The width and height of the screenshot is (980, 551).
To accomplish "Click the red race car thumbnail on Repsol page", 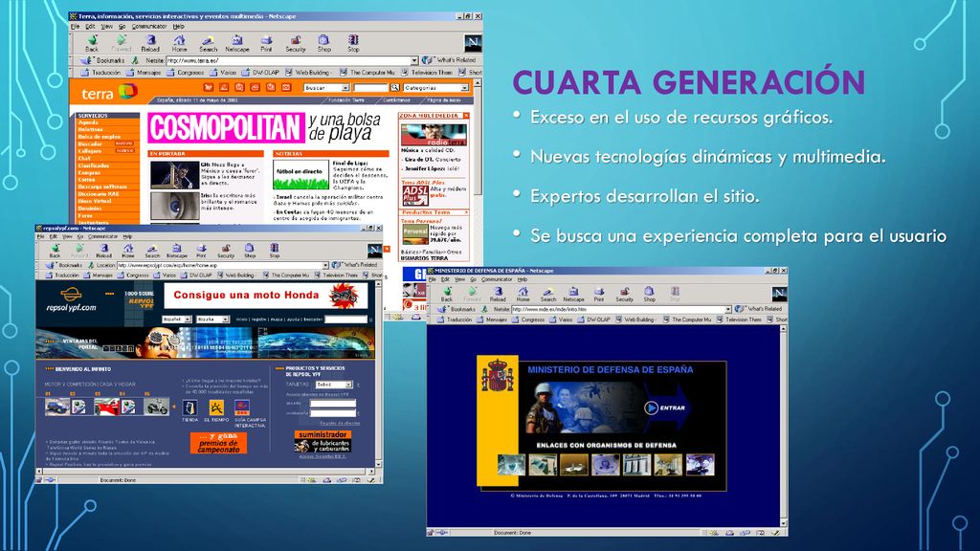I will point(106,408).
